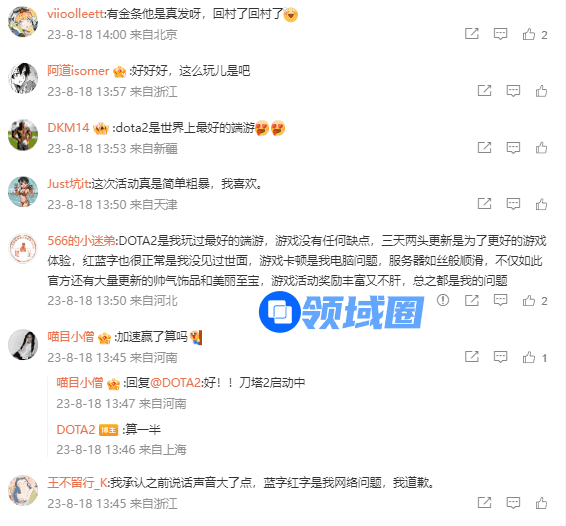Share viioolleett's comment via forward icon
The height and width of the screenshot is (526, 566).
tap(472, 34)
